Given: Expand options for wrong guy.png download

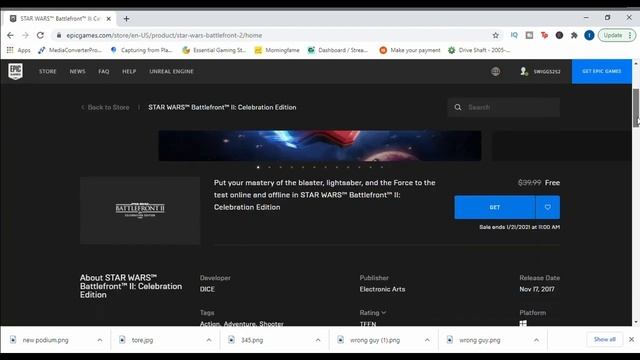Looking at the screenshot, I should click(536, 340).
